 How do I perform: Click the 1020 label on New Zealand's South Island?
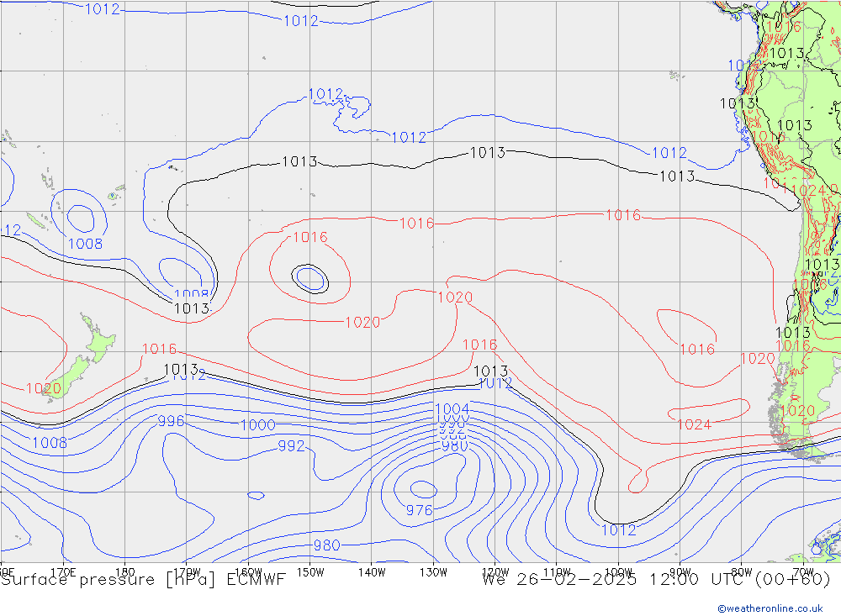pyautogui.click(x=44, y=388)
